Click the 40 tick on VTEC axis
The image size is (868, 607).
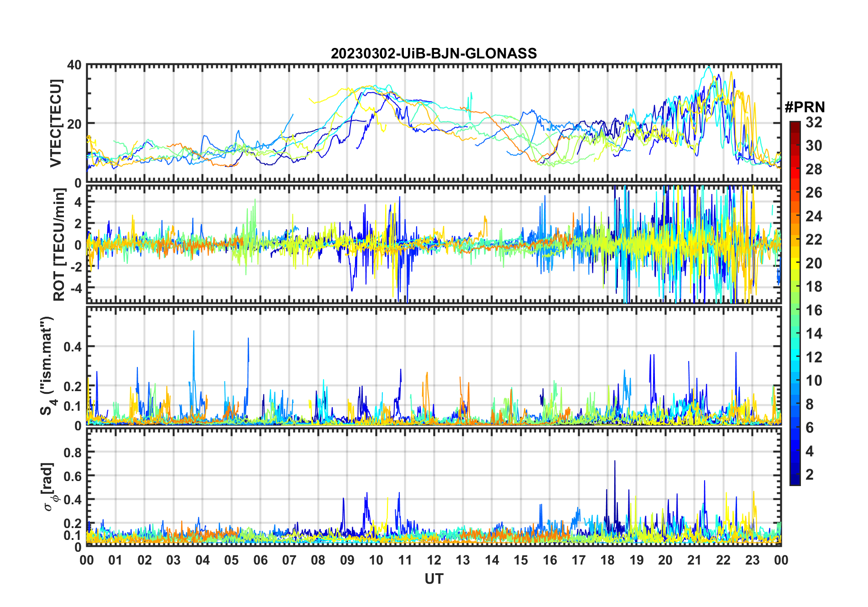[74, 65]
